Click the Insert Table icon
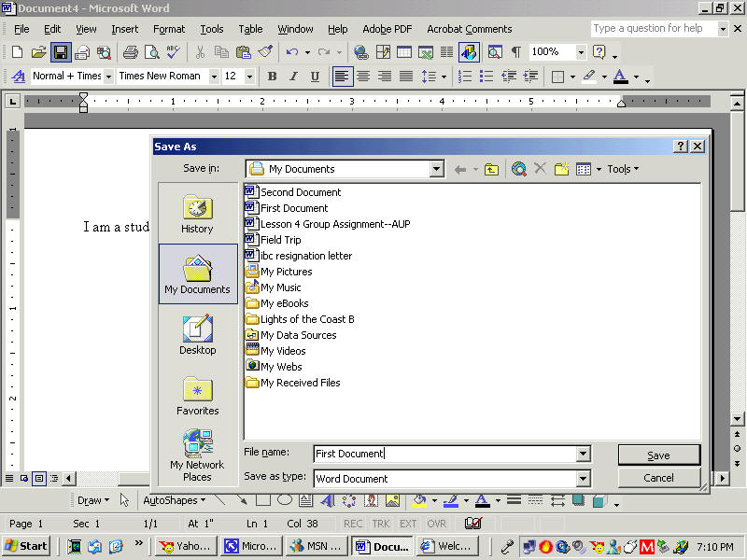Screen dimensions: 747x560 (x=404, y=52)
